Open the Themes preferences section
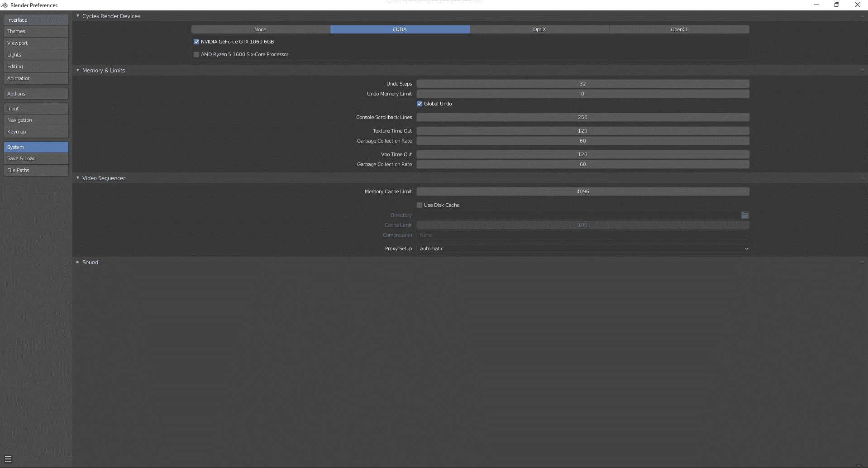 point(36,31)
